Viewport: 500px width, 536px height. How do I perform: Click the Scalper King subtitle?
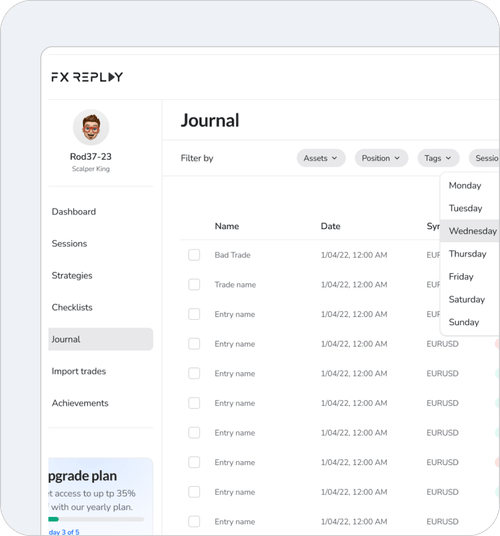pyautogui.click(x=91, y=169)
